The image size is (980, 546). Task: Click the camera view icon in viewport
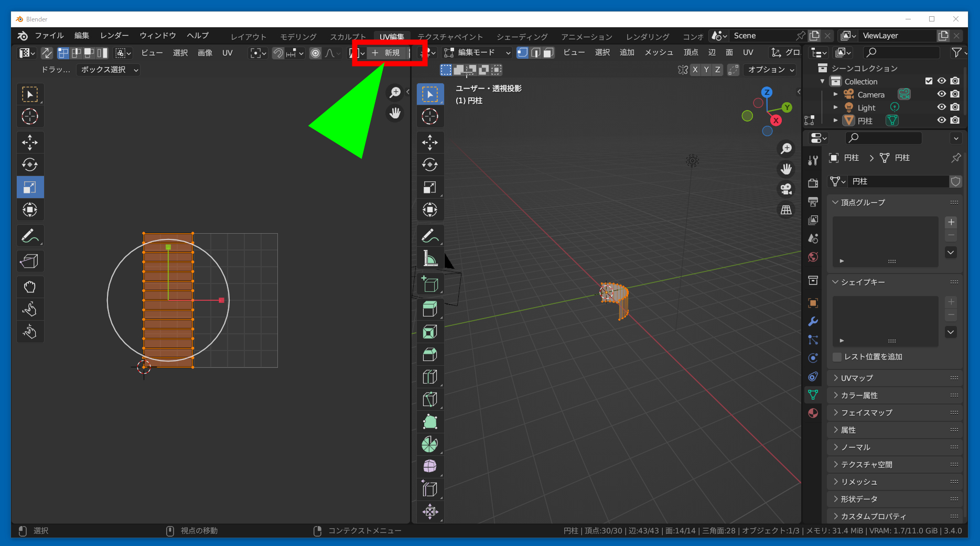click(x=786, y=189)
